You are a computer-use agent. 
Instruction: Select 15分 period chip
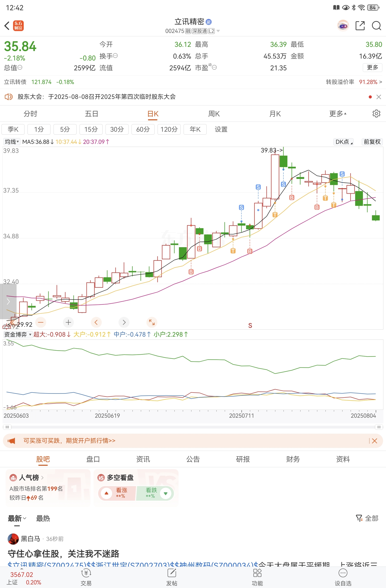[91, 129]
